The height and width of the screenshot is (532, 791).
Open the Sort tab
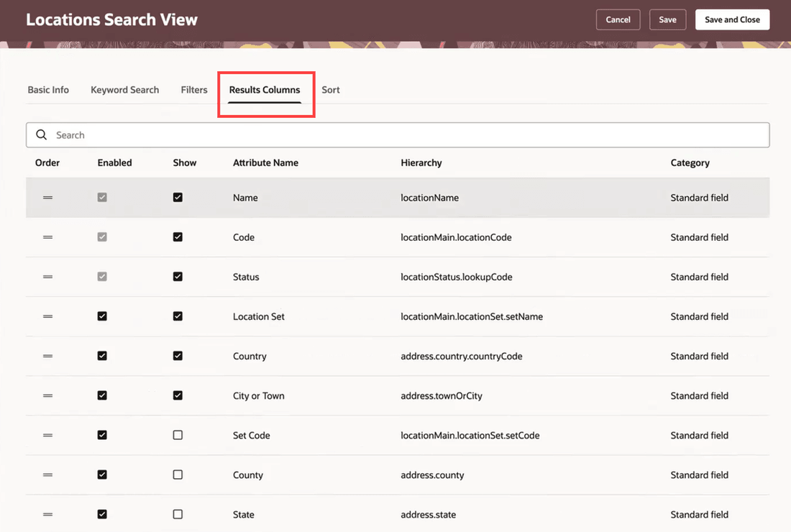(x=331, y=90)
